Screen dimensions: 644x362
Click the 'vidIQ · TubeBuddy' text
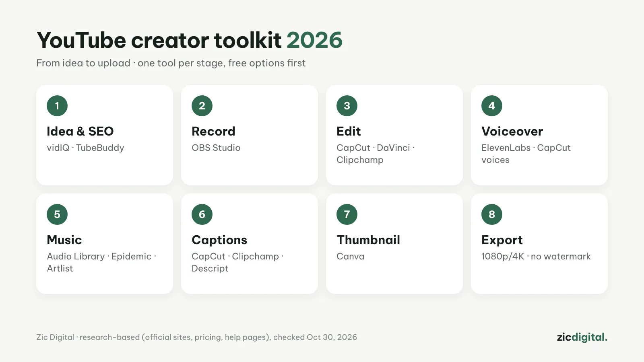85,148
